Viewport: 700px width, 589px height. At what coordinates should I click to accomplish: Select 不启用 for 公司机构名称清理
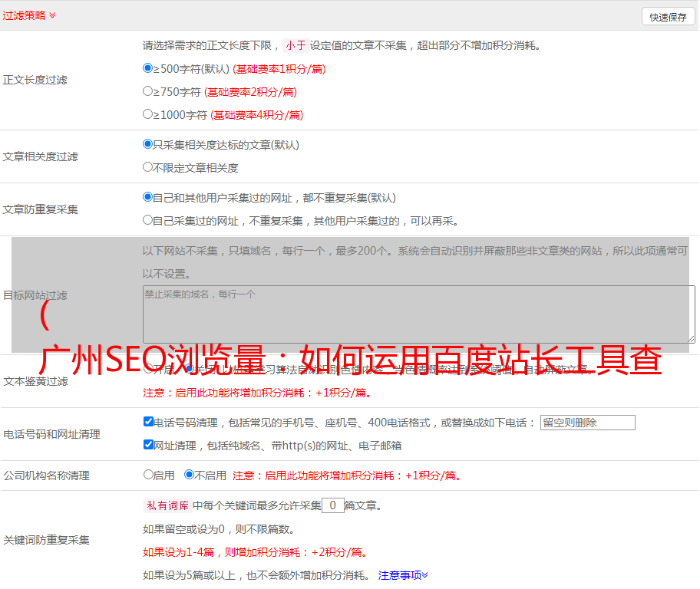(190, 474)
